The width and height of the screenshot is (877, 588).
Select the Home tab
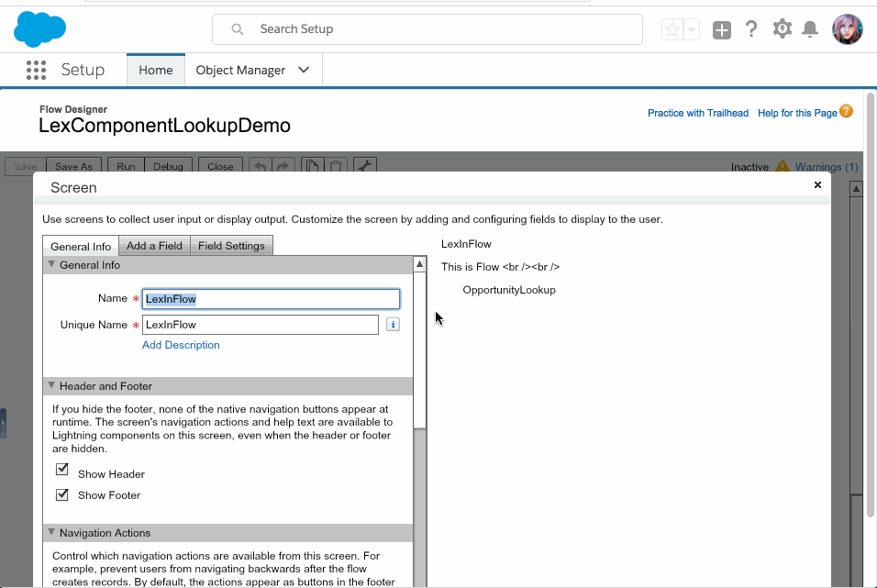tap(155, 70)
